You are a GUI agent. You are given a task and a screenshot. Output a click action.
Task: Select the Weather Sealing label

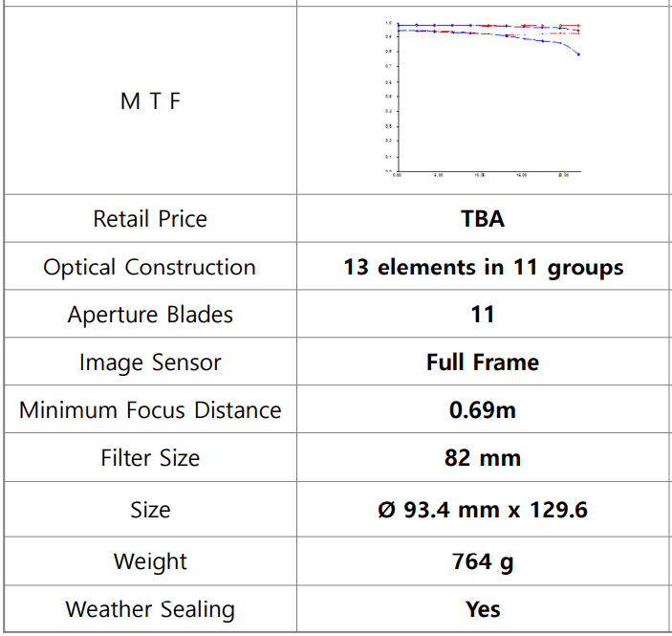[x=150, y=609]
